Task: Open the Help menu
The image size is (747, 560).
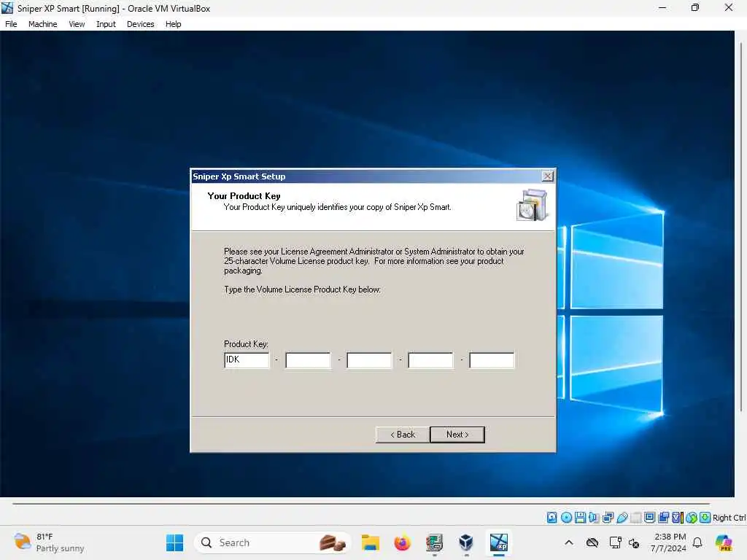Action: 174,24
